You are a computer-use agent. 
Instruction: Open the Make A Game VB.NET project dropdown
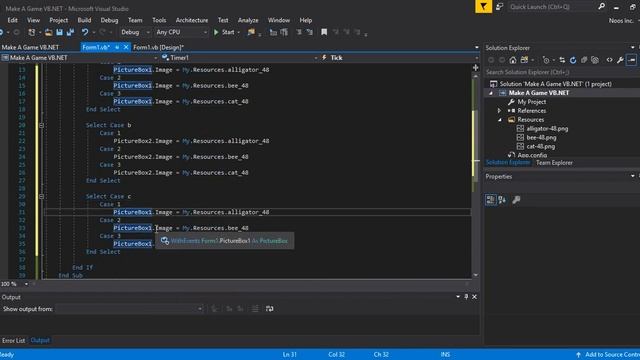tap(80, 58)
